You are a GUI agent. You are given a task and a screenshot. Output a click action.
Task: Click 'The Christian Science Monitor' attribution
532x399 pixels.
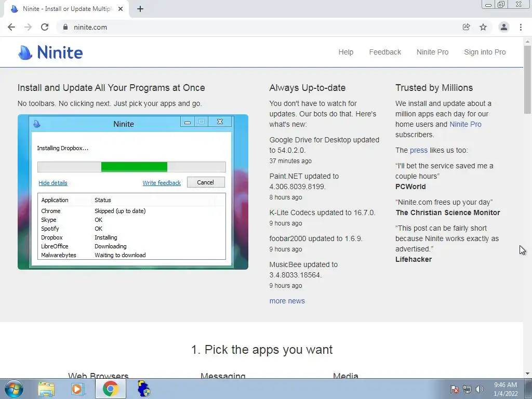[x=448, y=212]
